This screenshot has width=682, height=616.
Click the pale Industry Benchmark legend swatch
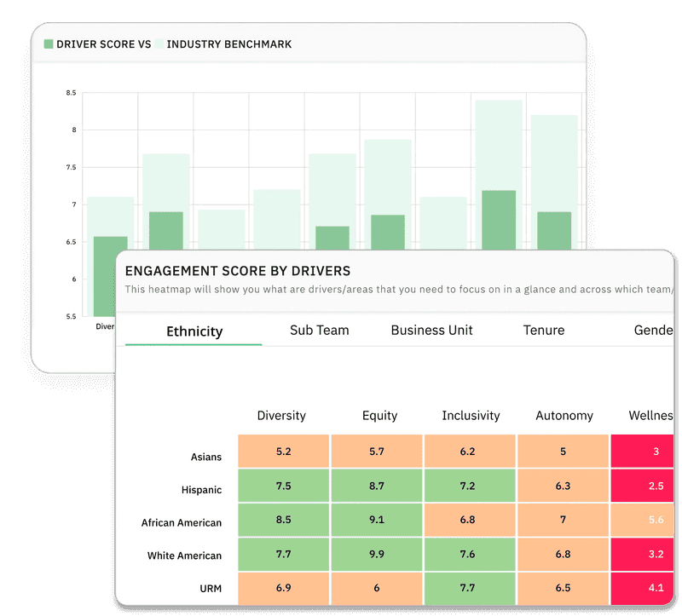point(159,44)
